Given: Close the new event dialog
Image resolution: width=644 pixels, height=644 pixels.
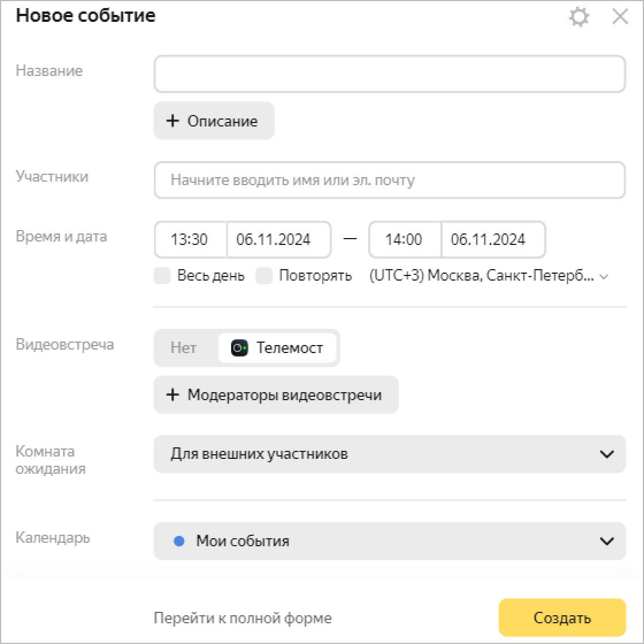Looking at the screenshot, I should tap(620, 17).
